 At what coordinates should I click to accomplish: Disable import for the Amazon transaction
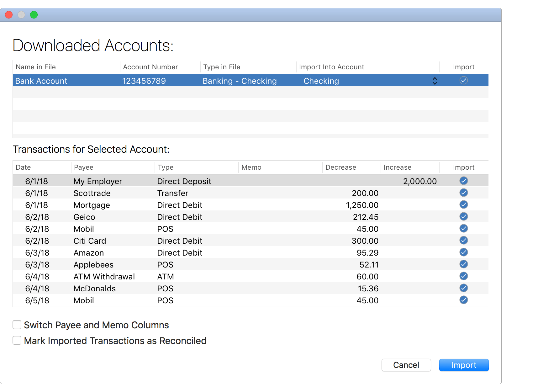click(464, 252)
